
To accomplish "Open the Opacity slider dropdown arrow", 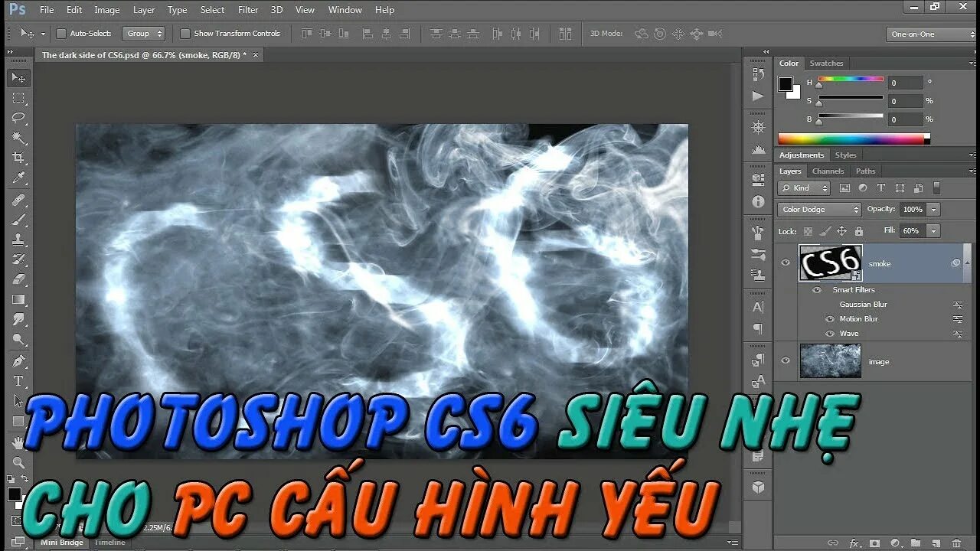I will pyautogui.click(x=933, y=210).
